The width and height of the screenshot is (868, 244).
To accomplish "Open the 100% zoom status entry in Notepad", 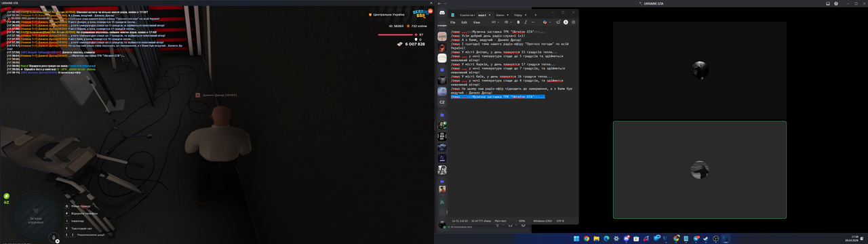I will [x=521, y=220].
